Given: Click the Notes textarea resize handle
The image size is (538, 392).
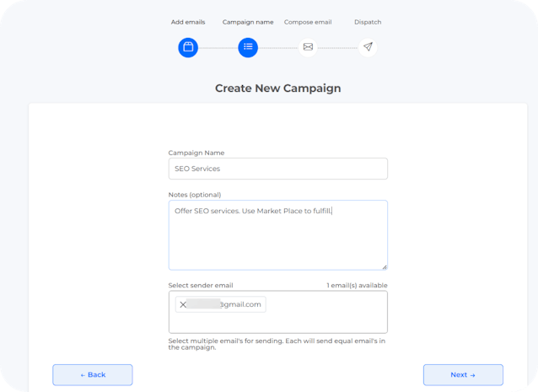Looking at the screenshot, I should pyautogui.click(x=384, y=266).
